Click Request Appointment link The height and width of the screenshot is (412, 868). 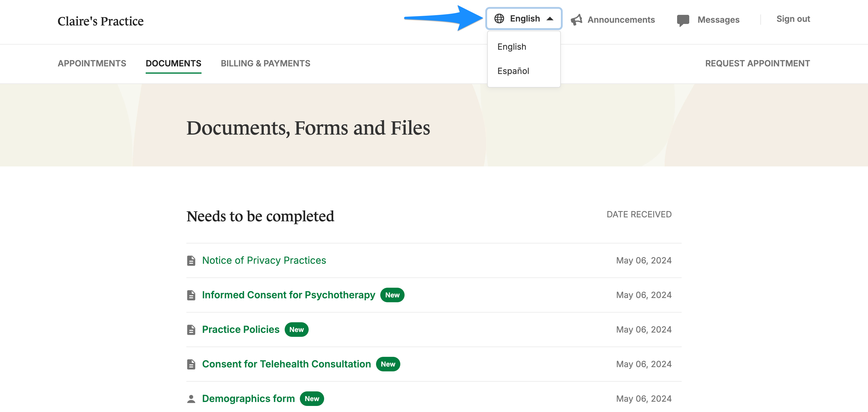[757, 63]
